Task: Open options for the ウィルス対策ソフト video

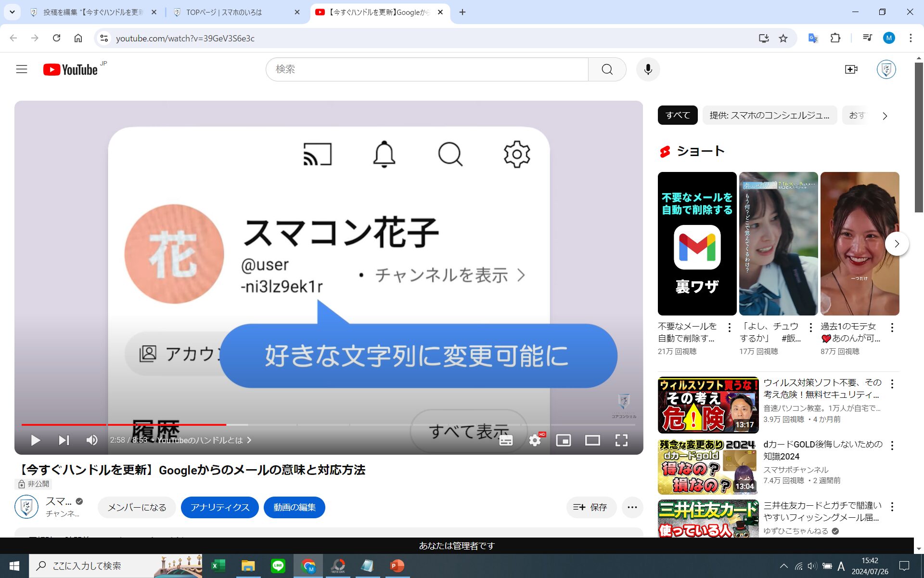Action: (x=892, y=384)
